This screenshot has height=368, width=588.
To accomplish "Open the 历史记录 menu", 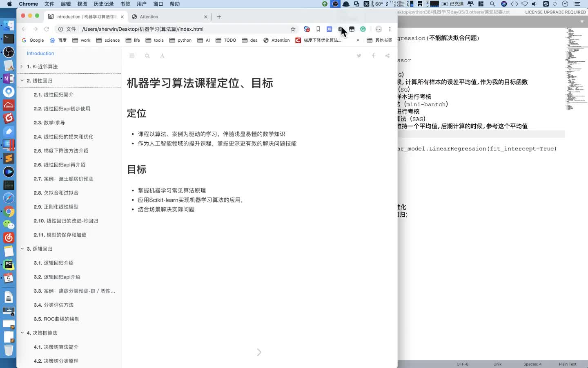I will [x=104, y=4].
